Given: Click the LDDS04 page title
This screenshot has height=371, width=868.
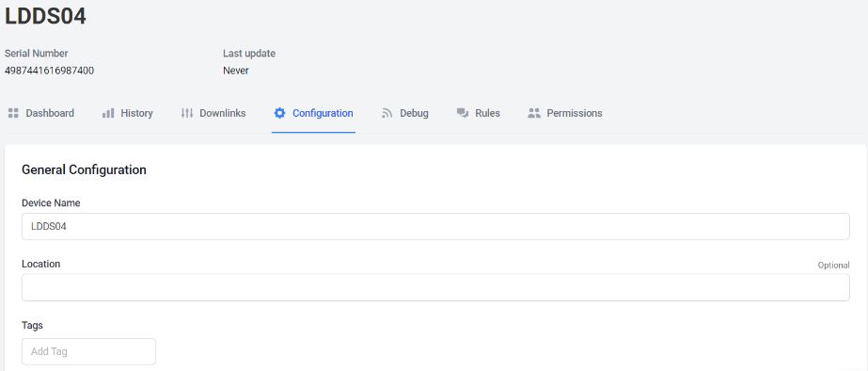Looking at the screenshot, I should coord(45,16).
